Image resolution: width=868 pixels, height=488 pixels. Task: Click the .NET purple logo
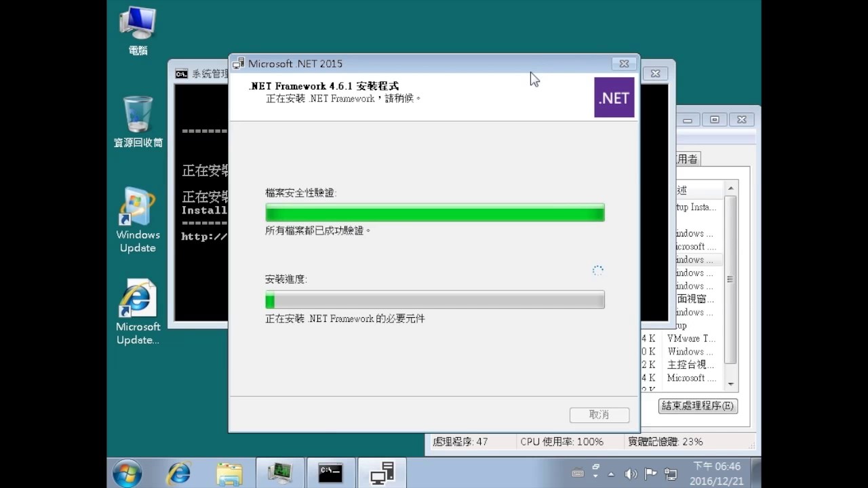(x=614, y=97)
